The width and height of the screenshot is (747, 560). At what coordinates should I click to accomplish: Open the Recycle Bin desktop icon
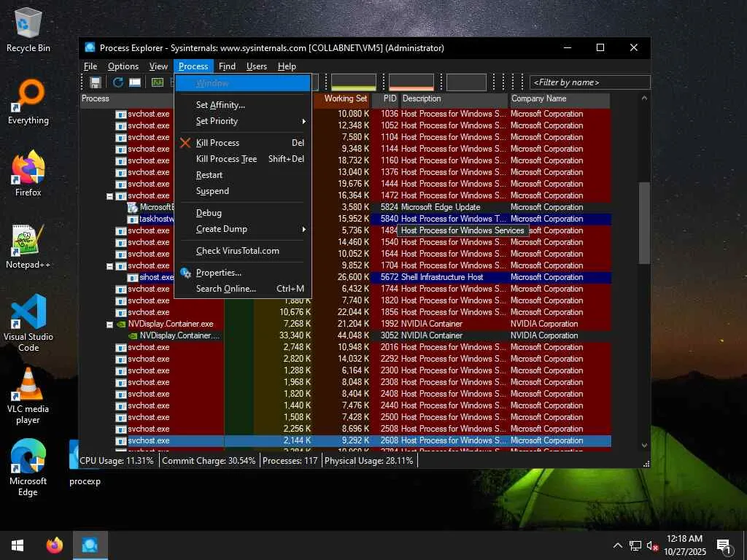coord(28,28)
